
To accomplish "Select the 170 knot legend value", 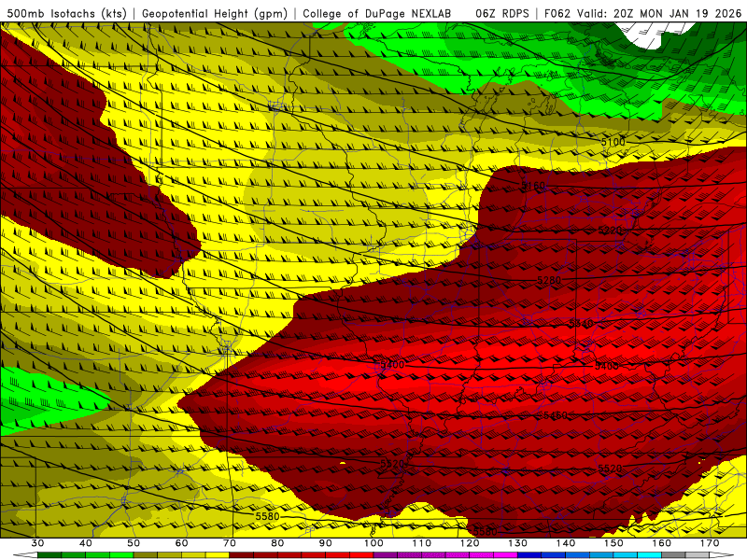I will click(710, 543).
